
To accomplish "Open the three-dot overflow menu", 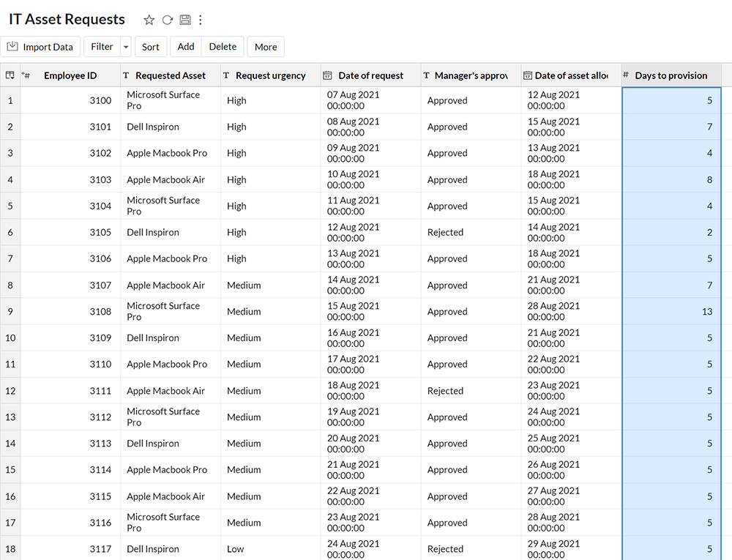I will 200,20.
